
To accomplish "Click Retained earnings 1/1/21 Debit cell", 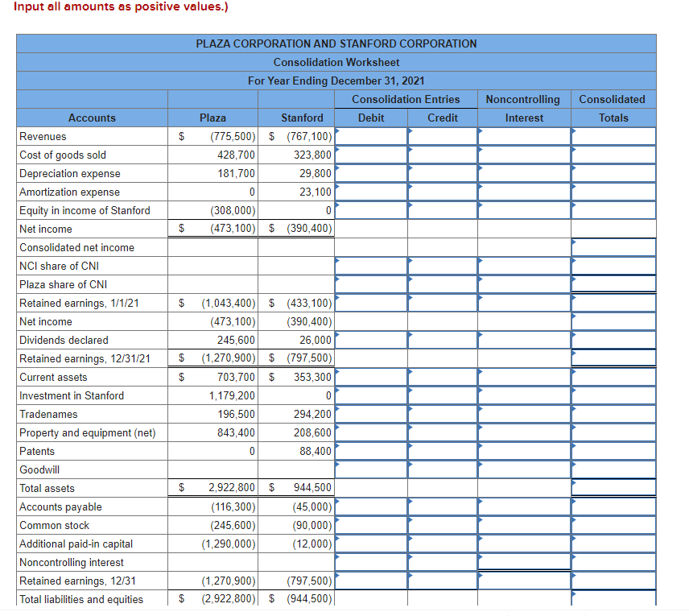I will pos(371,303).
